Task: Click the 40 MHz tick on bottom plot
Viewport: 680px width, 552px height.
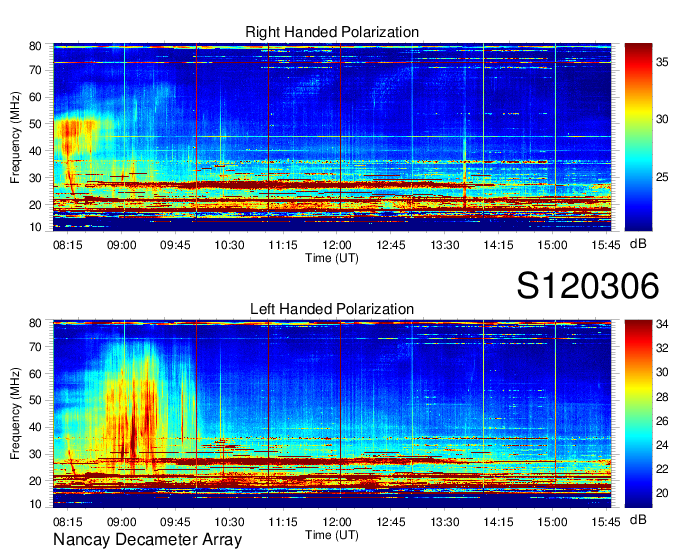Action: pyautogui.click(x=35, y=427)
